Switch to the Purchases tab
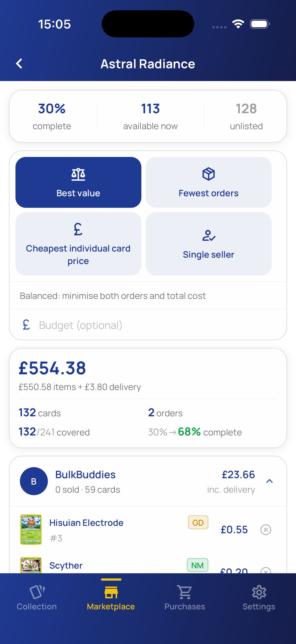 pyautogui.click(x=185, y=598)
